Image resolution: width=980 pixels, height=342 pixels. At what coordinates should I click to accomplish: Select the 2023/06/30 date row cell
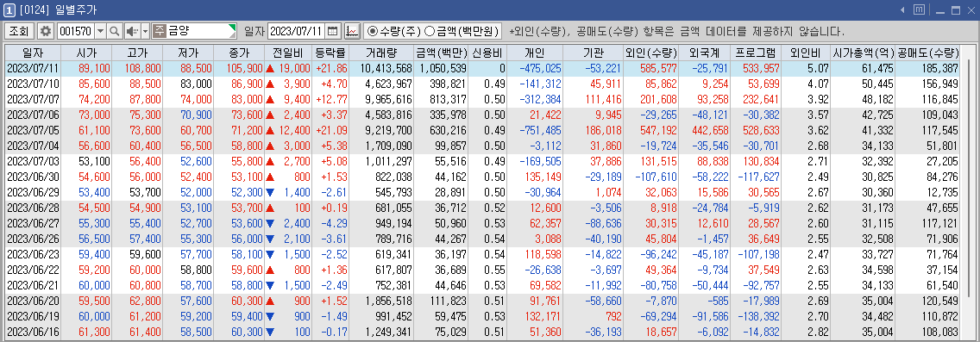click(33, 177)
